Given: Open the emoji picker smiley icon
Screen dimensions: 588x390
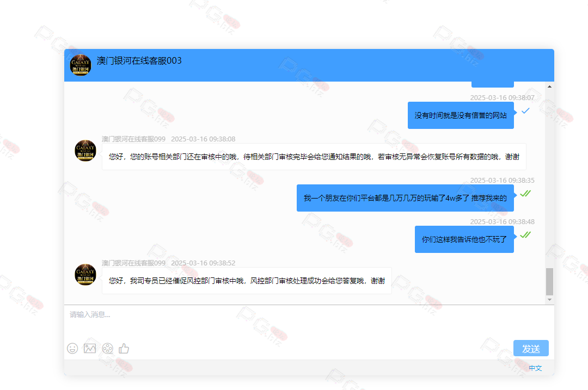Looking at the screenshot, I should coord(72,349).
